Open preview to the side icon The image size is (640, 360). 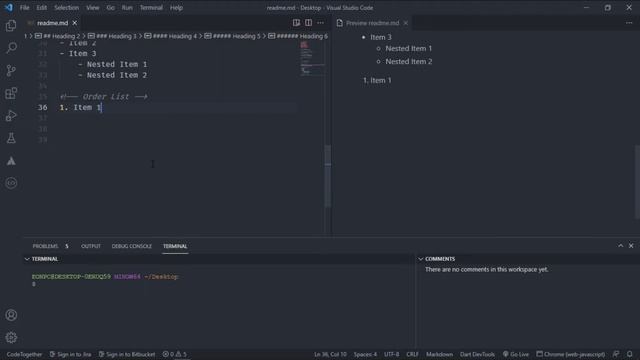click(296, 23)
